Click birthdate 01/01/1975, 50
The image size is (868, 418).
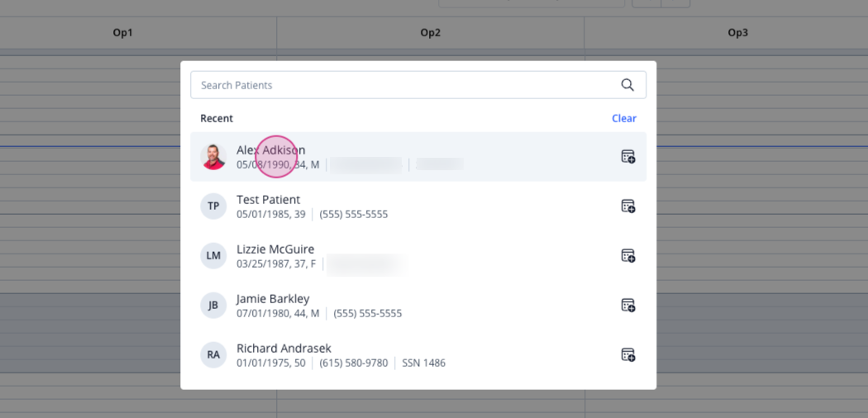pos(270,363)
